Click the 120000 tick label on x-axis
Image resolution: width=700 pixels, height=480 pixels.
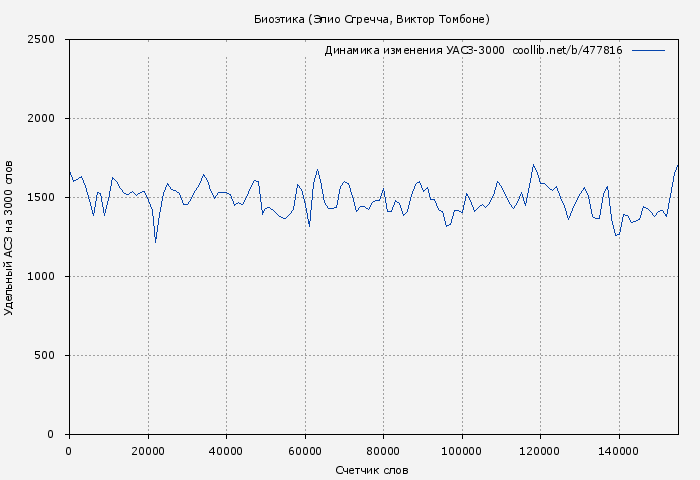click(540, 451)
